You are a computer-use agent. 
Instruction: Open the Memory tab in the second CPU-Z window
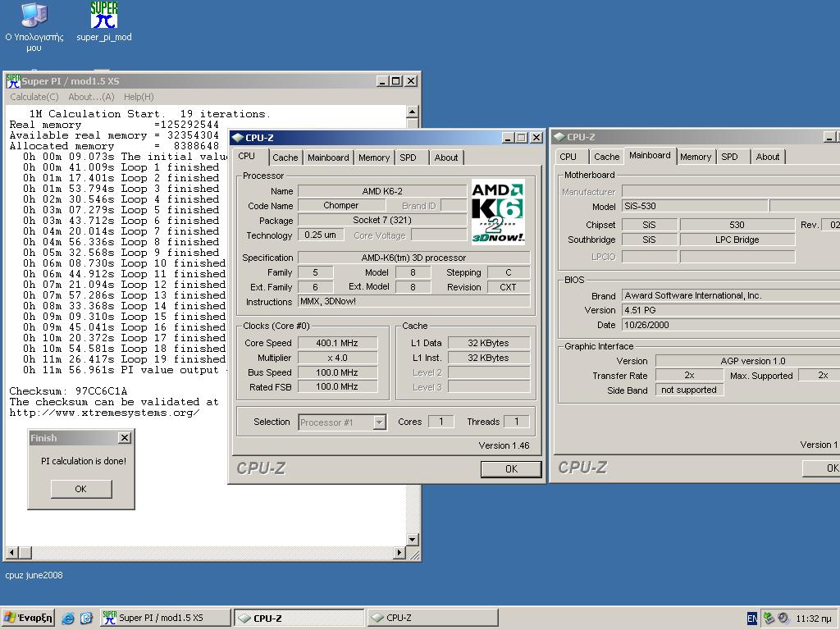pos(696,157)
